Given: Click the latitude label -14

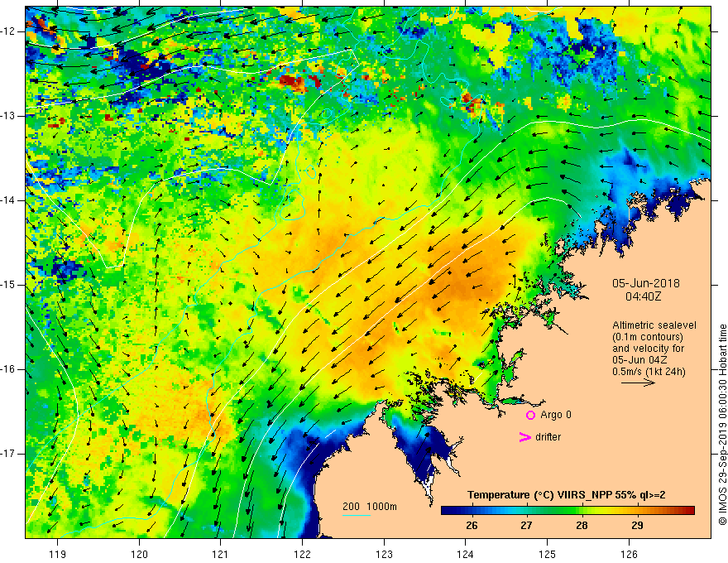Looking at the screenshot, I should (9, 200).
